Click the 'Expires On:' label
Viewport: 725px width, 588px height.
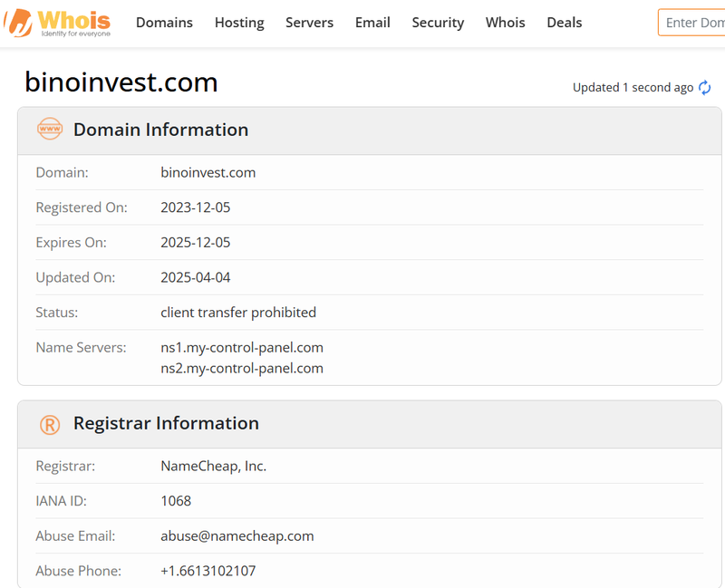72,243
